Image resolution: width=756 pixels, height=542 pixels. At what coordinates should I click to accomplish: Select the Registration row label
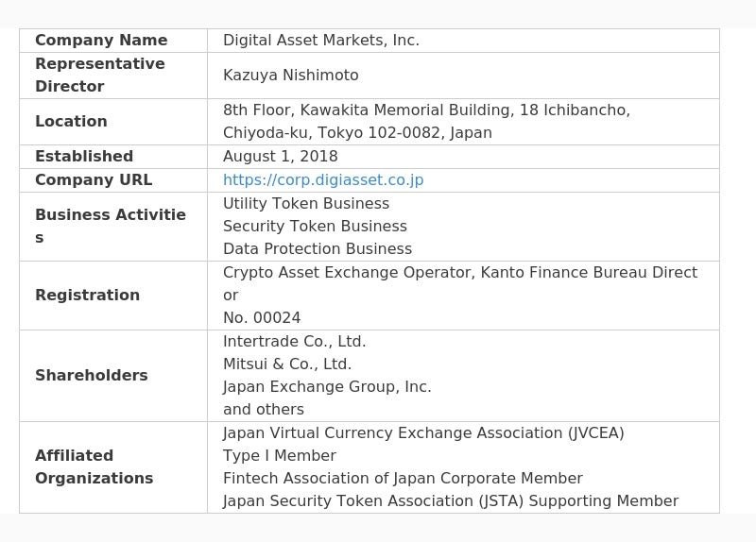[x=87, y=295]
